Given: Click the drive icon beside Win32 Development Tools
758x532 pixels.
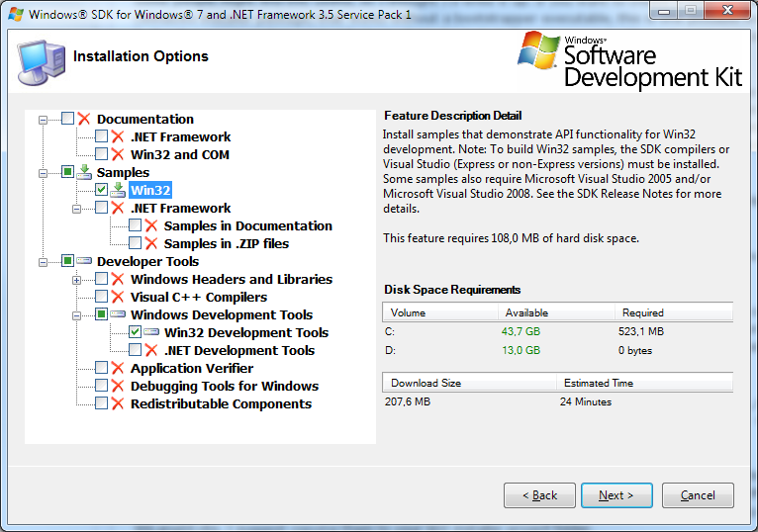Looking at the screenshot, I should point(151,332).
